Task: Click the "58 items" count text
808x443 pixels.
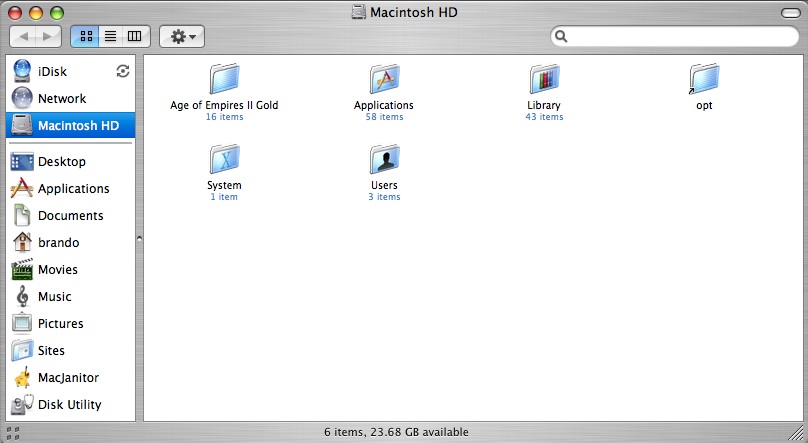Action: 384,117
